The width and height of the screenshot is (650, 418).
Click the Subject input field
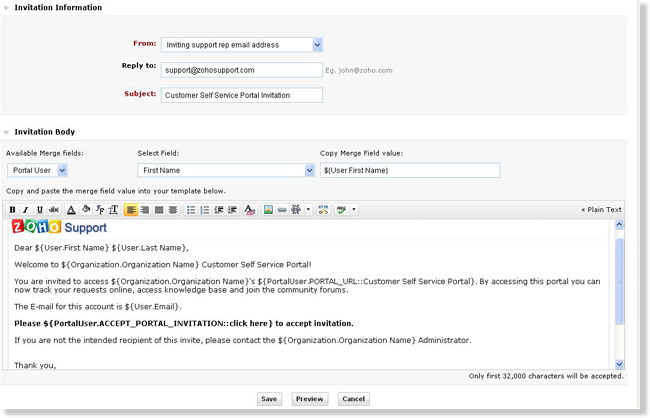(241, 95)
